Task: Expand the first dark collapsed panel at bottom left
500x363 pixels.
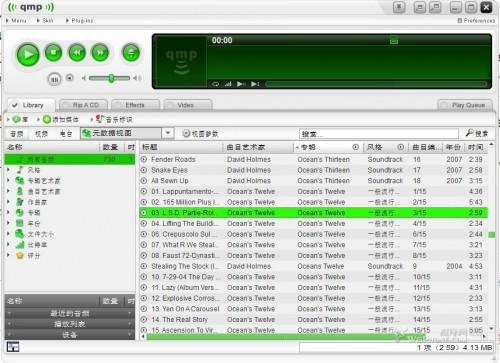Action: [x=70, y=313]
